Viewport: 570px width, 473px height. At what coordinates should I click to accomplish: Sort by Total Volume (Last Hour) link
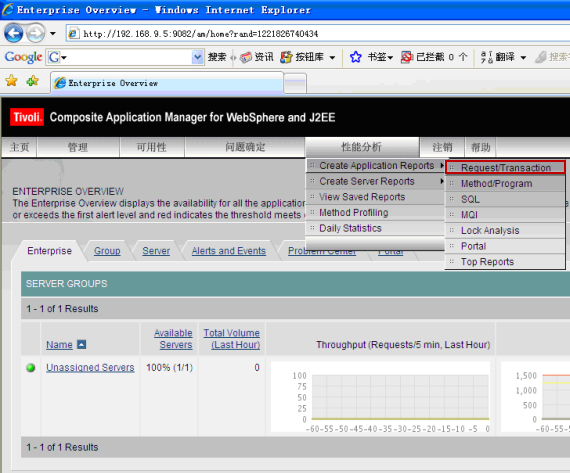coord(232,339)
